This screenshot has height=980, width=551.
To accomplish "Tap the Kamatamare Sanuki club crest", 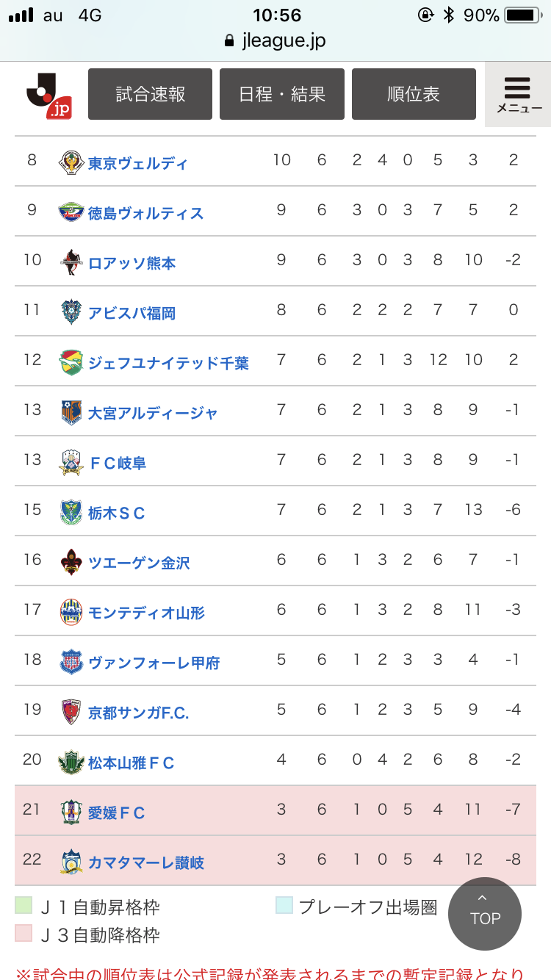I will [71, 862].
